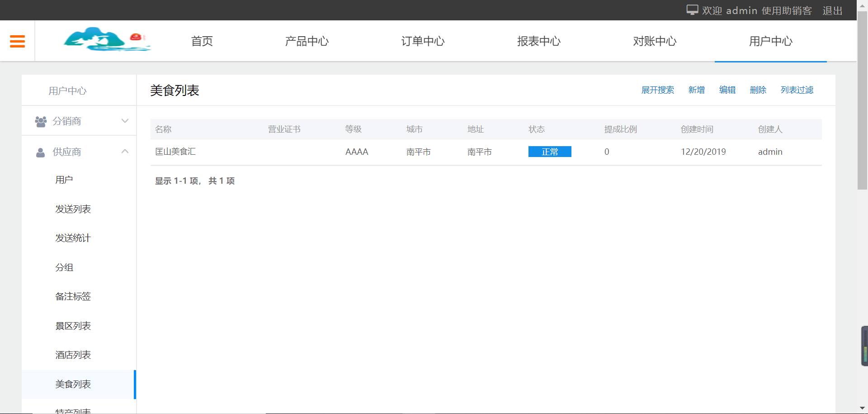Click the orange hamburger menu icon
Image resolution: width=868 pixels, height=414 pixels.
(x=17, y=41)
